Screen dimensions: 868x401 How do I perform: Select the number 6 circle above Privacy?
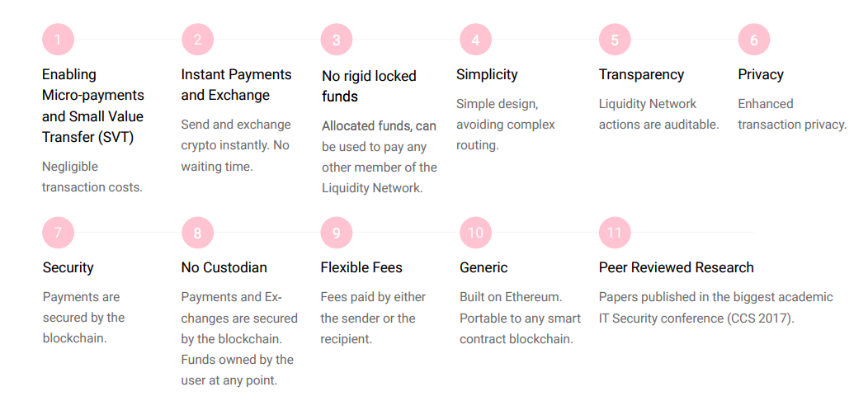[754, 40]
